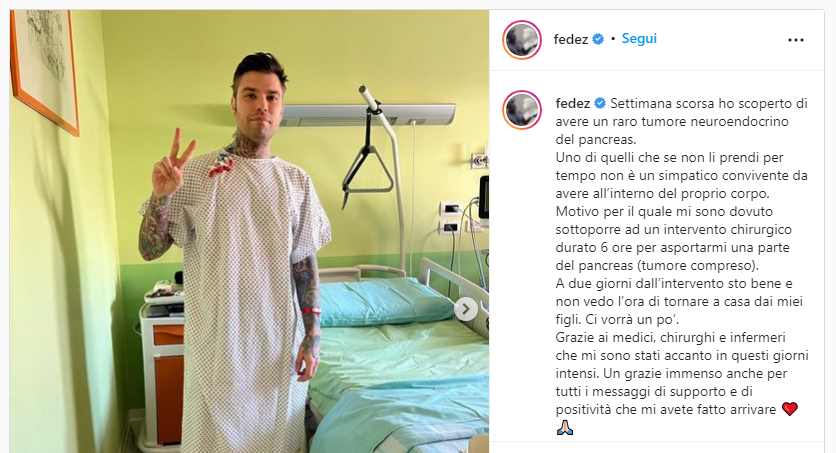Click the hospital room post photo

pyautogui.click(x=249, y=231)
